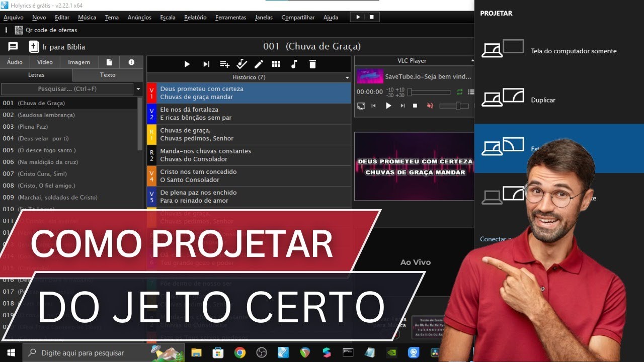Open the Janelas menu

[264, 17]
